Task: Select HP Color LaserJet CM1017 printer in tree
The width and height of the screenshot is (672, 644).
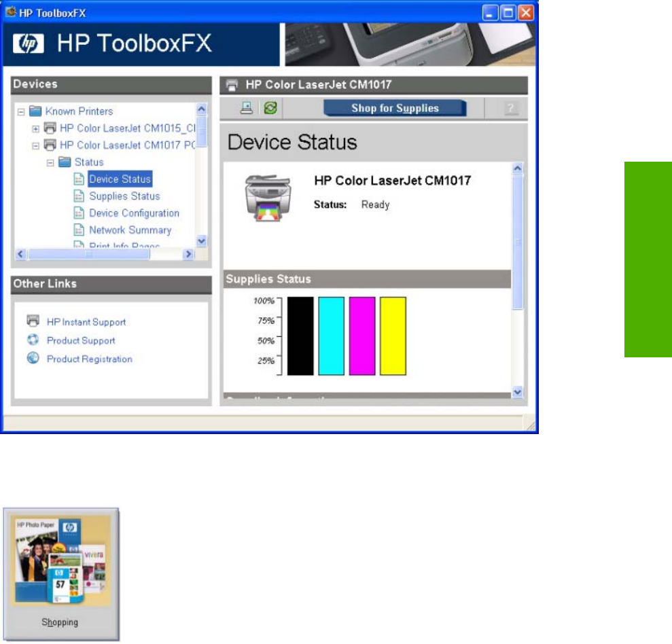Action: [x=127, y=145]
